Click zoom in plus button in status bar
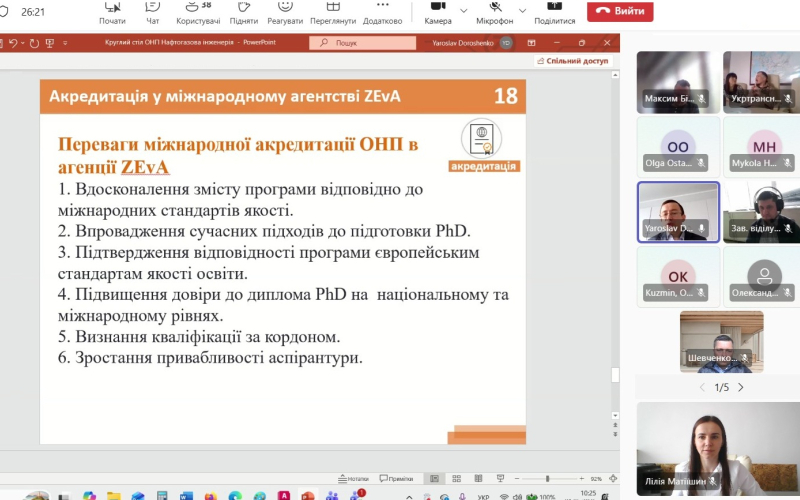Image resolution: width=800 pixels, height=500 pixels. click(x=582, y=479)
